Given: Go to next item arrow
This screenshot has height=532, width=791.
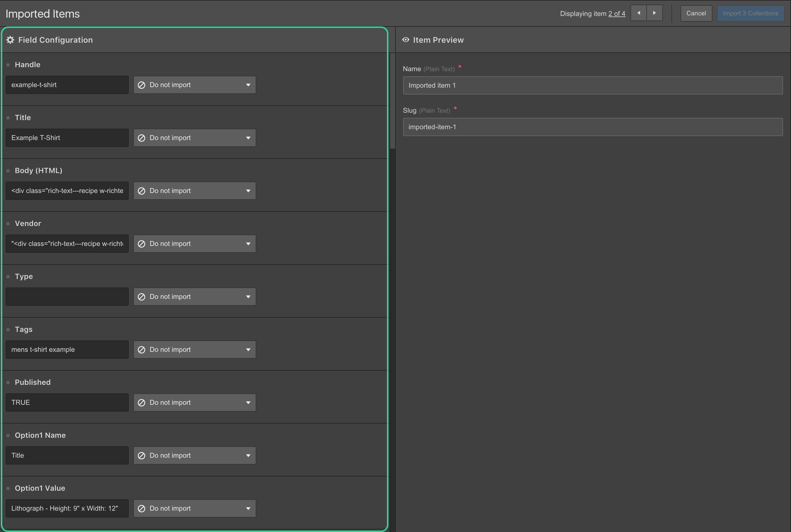Looking at the screenshot, I should click(x=655, y=13).
